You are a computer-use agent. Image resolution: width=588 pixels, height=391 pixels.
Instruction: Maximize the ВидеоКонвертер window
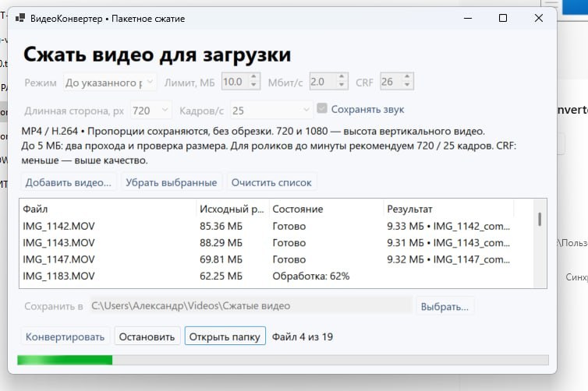pos(503,18)
